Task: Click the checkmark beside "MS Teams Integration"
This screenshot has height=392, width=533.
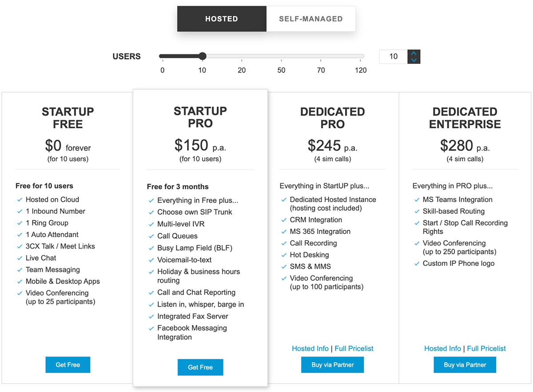Action: coord(417,200)
